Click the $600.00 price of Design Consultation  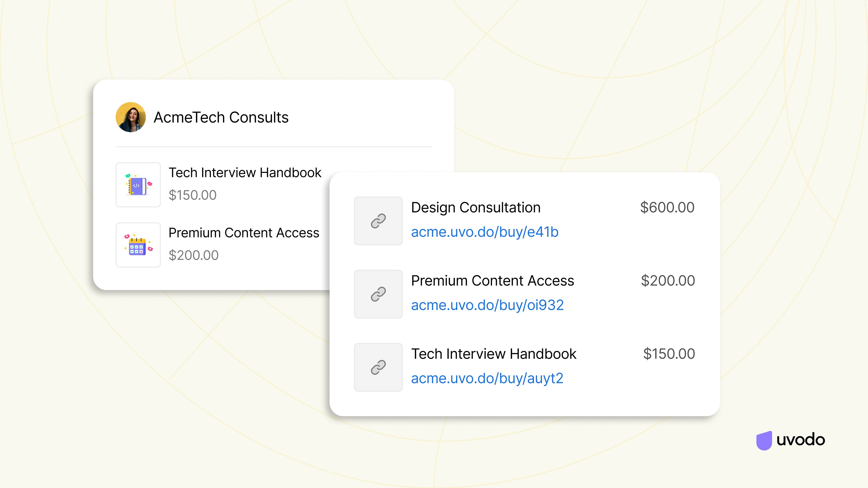[667, 207]
